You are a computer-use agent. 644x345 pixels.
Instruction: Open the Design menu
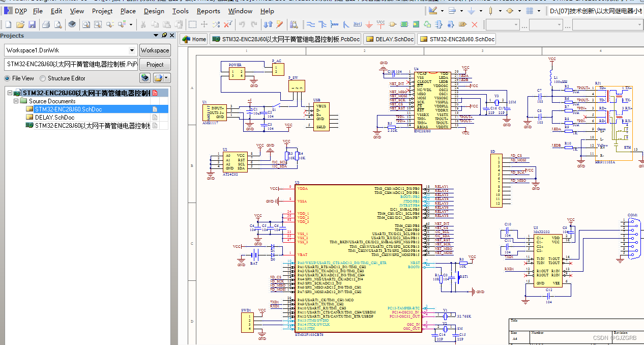point(154,11)
